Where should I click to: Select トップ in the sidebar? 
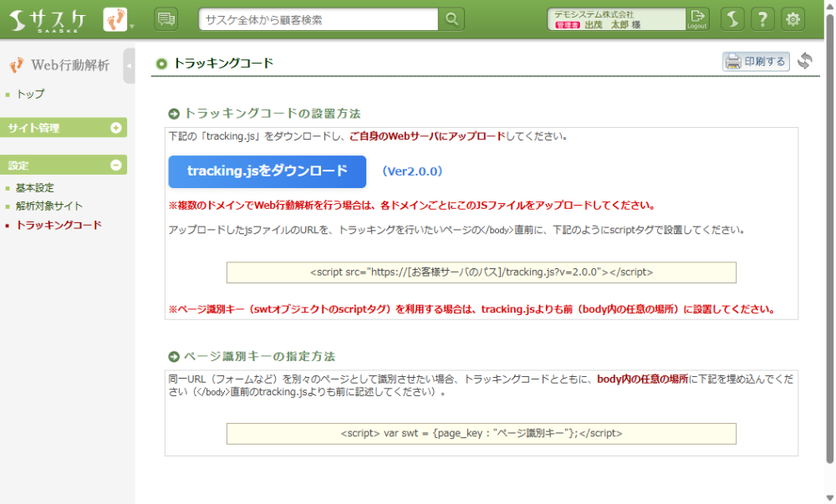(30, 94)
